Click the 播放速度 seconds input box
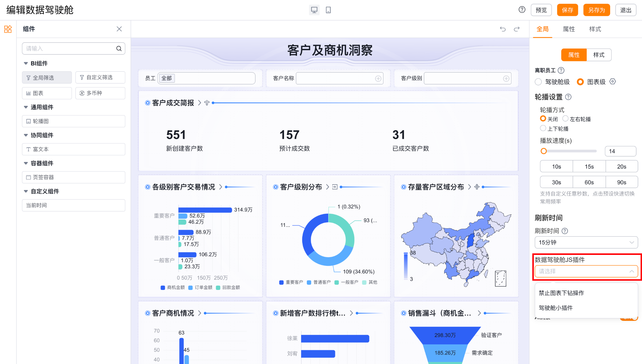Viewport: 642px width, 364px height. point(620,151)
